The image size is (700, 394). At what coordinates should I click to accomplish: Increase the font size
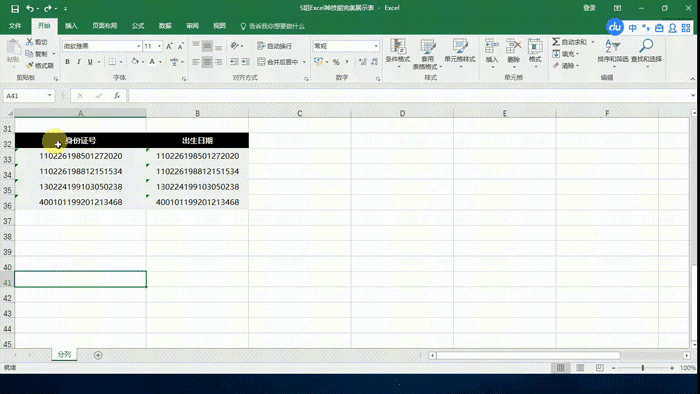[169, 46]
